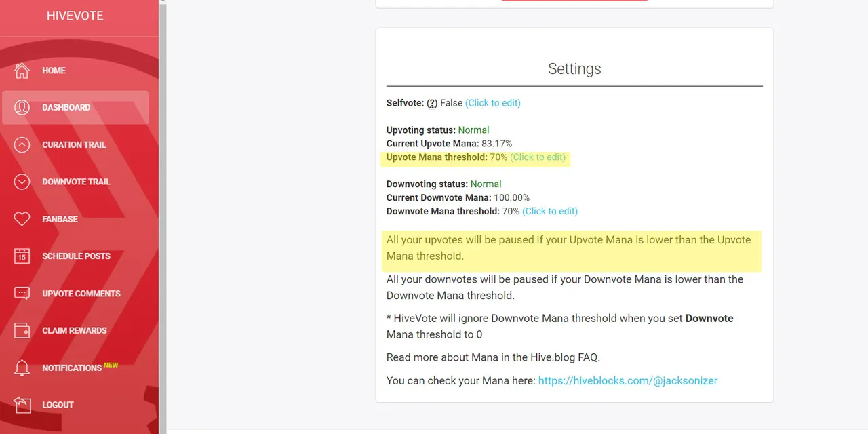Select DASHBOARD in the sidebar
The height and width of the screenshot is (434, 868).
(x=75, y=107)
